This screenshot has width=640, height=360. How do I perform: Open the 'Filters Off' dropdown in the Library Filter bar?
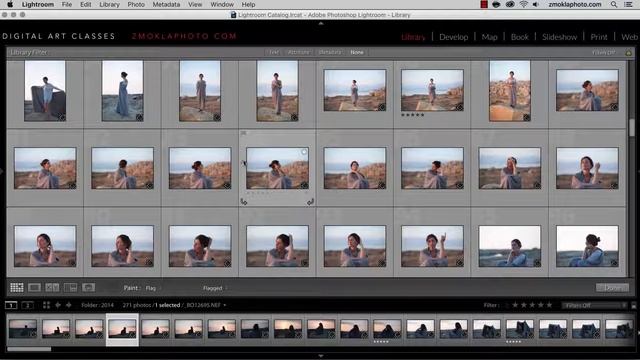604,52
